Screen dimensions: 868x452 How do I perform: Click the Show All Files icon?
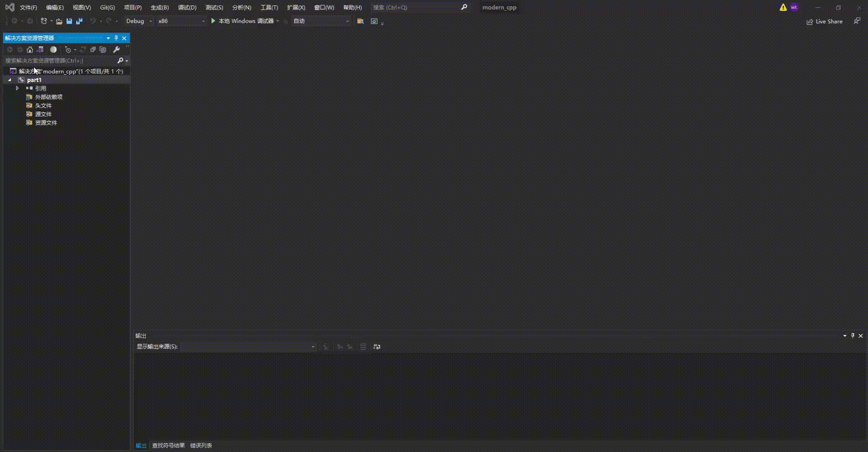point(103,50)
